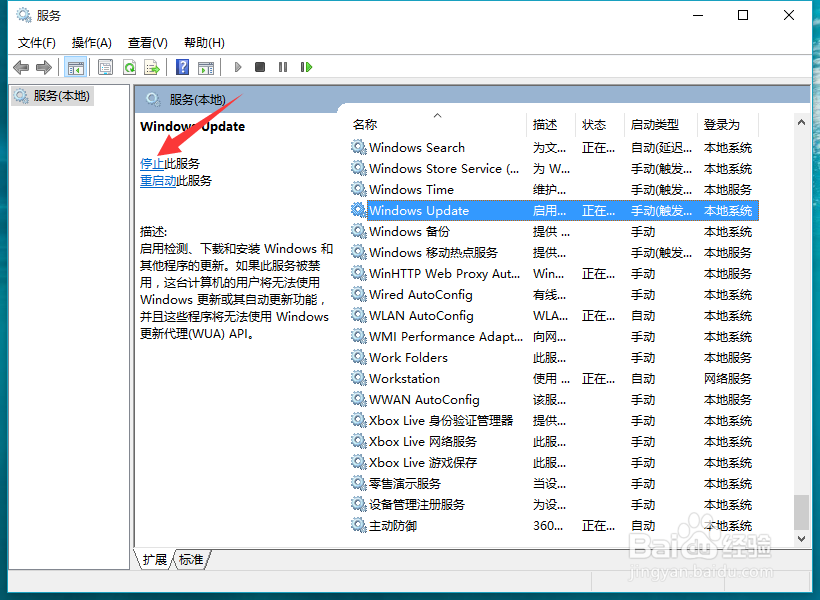Restart the service using the restart toolbar icon
This screenshot has height=600, width=820.
306,67
